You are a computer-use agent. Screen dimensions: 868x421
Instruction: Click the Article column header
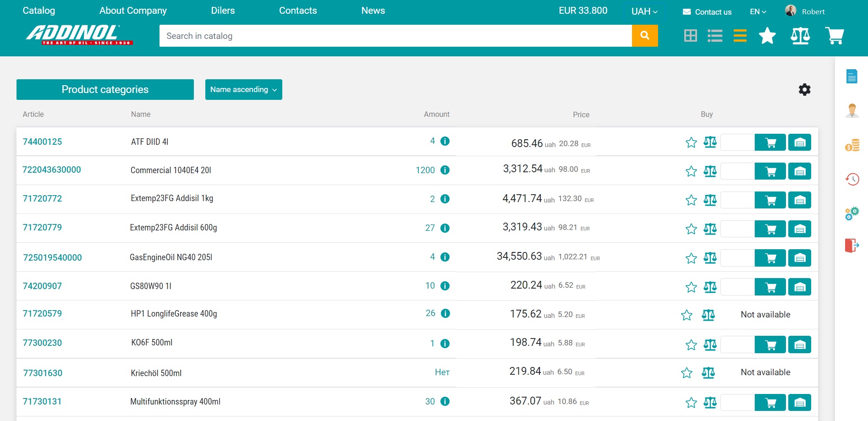pos(33,115)
